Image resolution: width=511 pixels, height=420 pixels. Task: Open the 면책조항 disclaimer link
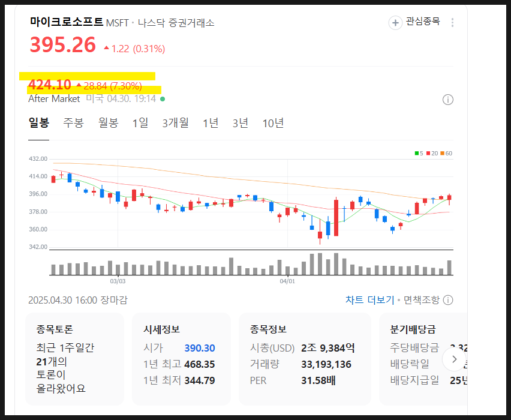(422, 300)
